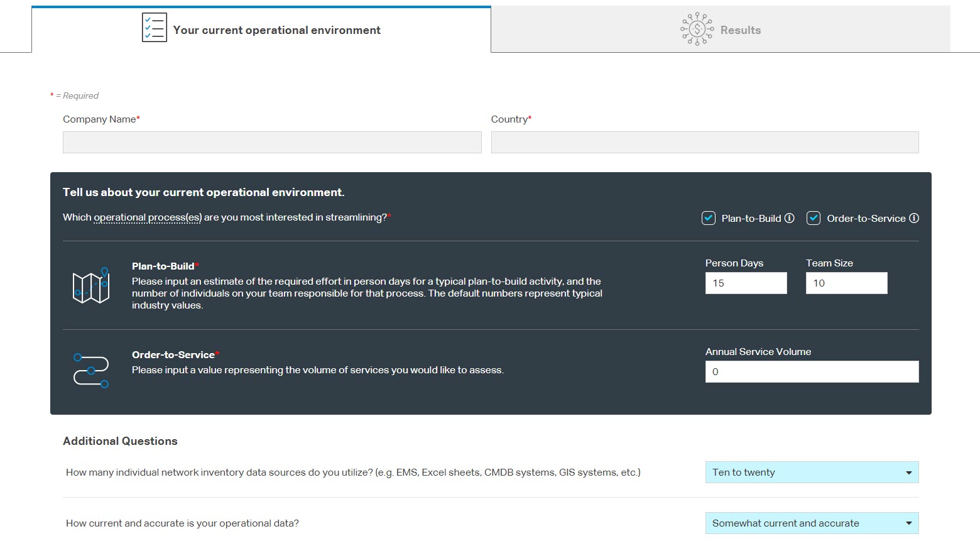The width and height of the screenshot is (980, 541).
Task: Toggle the Plan-to-Build checkbox
Action: click(x=709, y=218)
